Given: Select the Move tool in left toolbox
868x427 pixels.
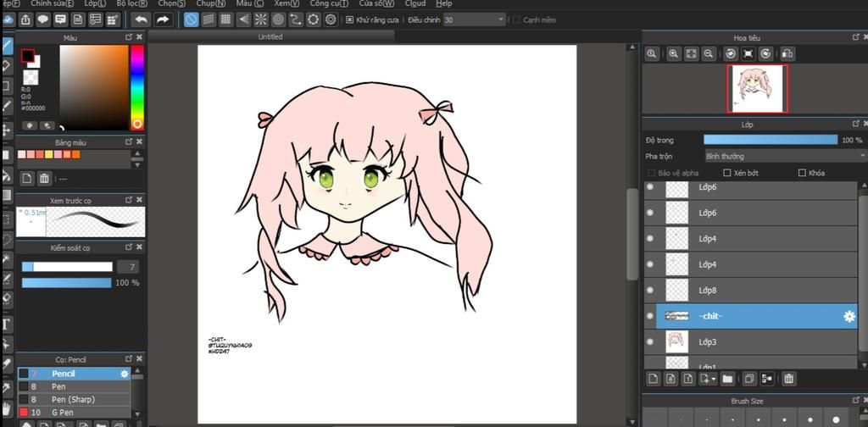Looking at the screenshot, I should click(7, 130).
